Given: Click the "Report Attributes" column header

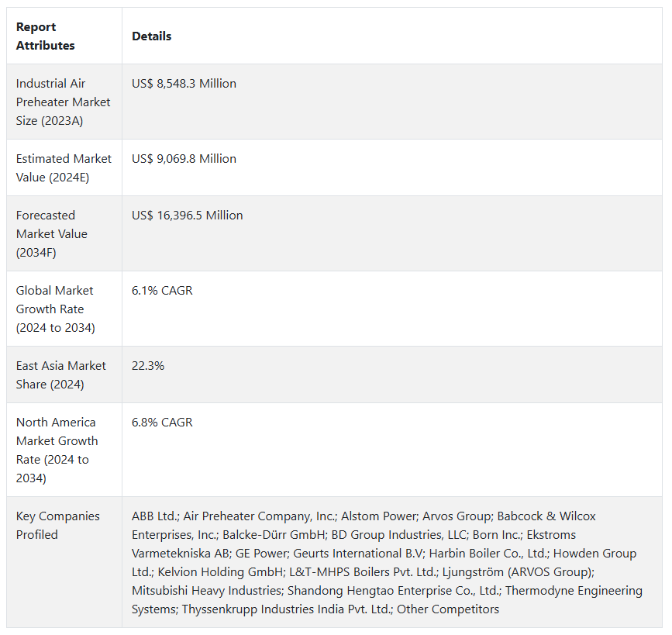Looking at the screenshot, I should coord(45,36).
